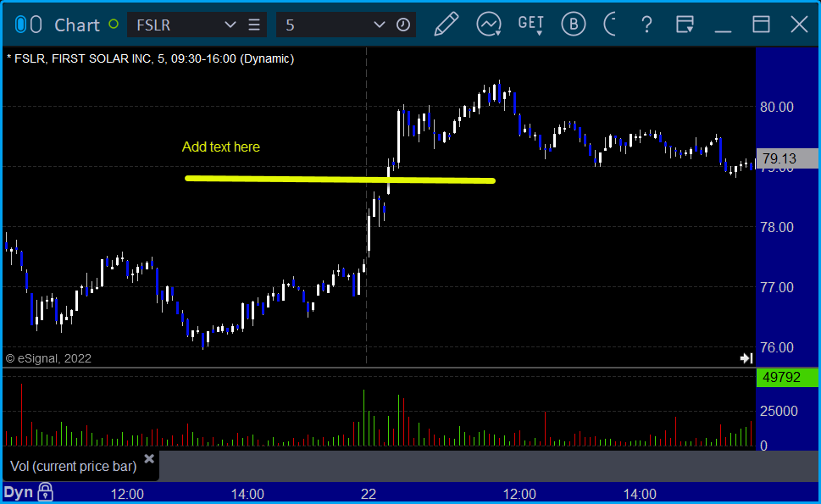
Task: Click the Chart window title text
Action: point(77,25)
